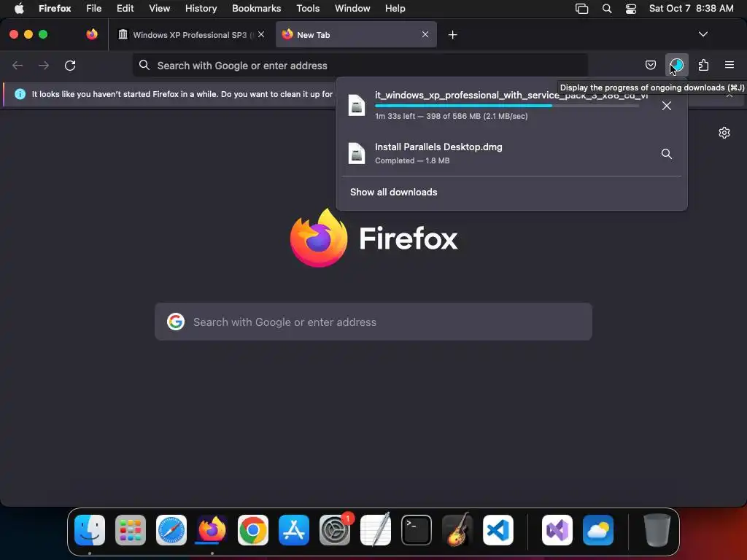Launch Safari from the Dock

click(171, 529)
